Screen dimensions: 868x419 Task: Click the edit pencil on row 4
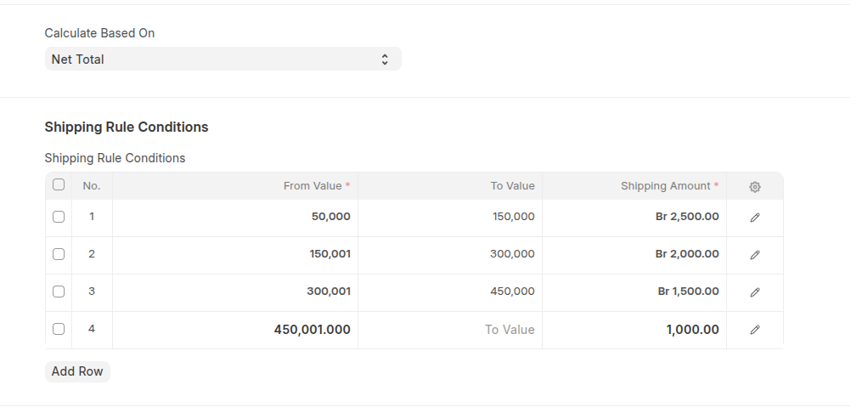754,330
